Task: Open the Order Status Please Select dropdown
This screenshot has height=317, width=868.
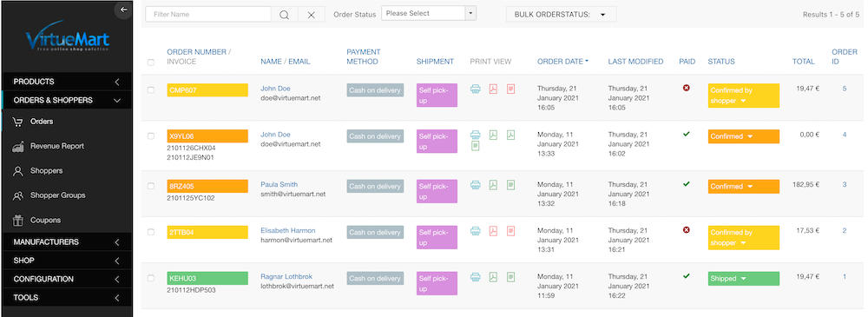Action: pyautogui.click(x=429, y=13)
